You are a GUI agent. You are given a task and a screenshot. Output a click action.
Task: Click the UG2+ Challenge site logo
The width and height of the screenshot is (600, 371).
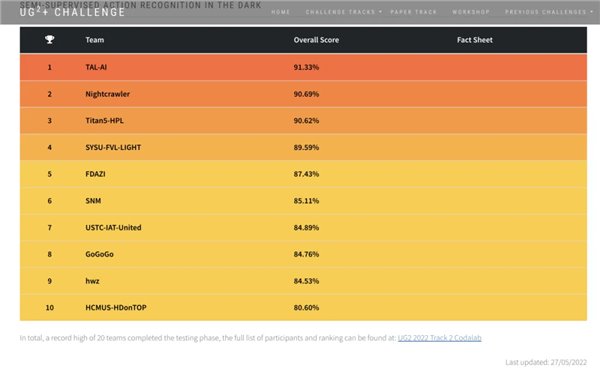pyautogui.click(x=72, y=12)
